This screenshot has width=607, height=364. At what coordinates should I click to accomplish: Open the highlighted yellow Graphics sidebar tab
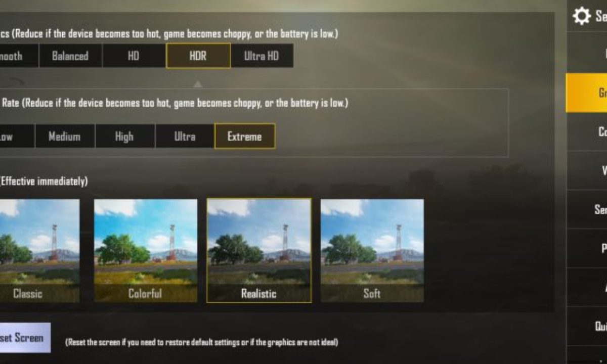point(586,93)
